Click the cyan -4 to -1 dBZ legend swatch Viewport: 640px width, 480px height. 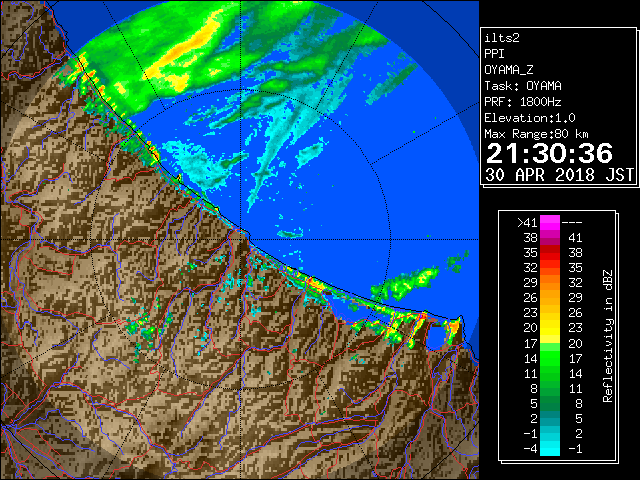tap(550, 448)
